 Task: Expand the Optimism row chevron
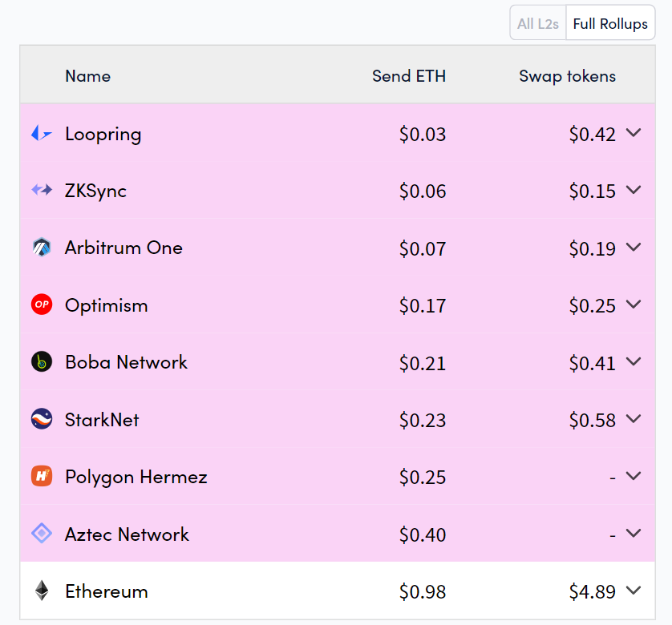coord(634,304)
